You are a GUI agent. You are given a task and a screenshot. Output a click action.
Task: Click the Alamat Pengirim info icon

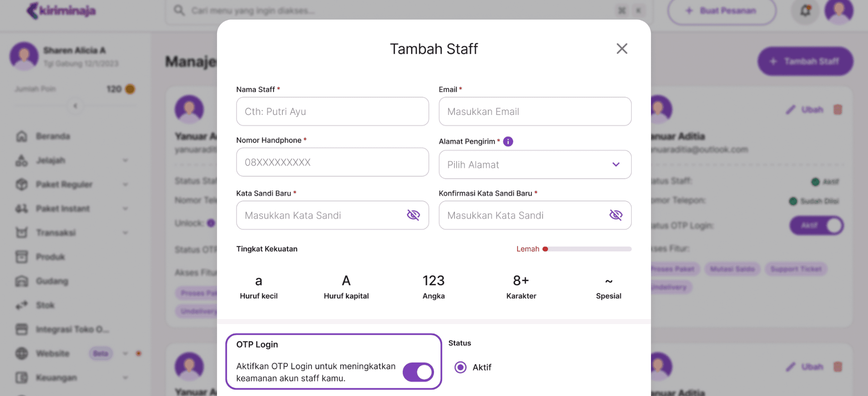[x=508, y=142]
